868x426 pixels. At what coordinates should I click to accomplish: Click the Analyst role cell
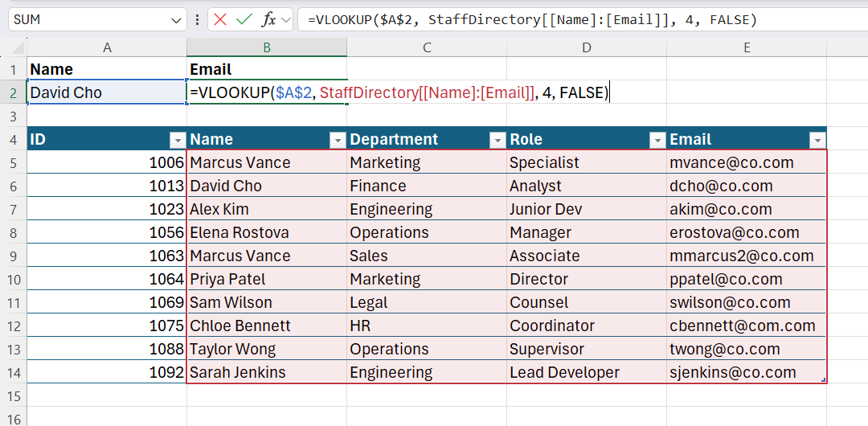(587, 186)
